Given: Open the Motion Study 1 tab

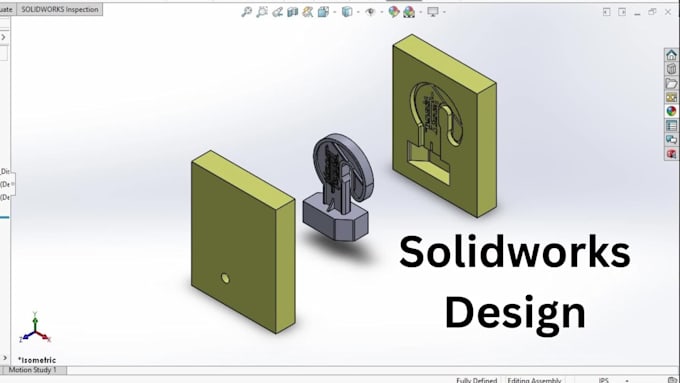Looking at the screenshot, I should click(33, 370).
